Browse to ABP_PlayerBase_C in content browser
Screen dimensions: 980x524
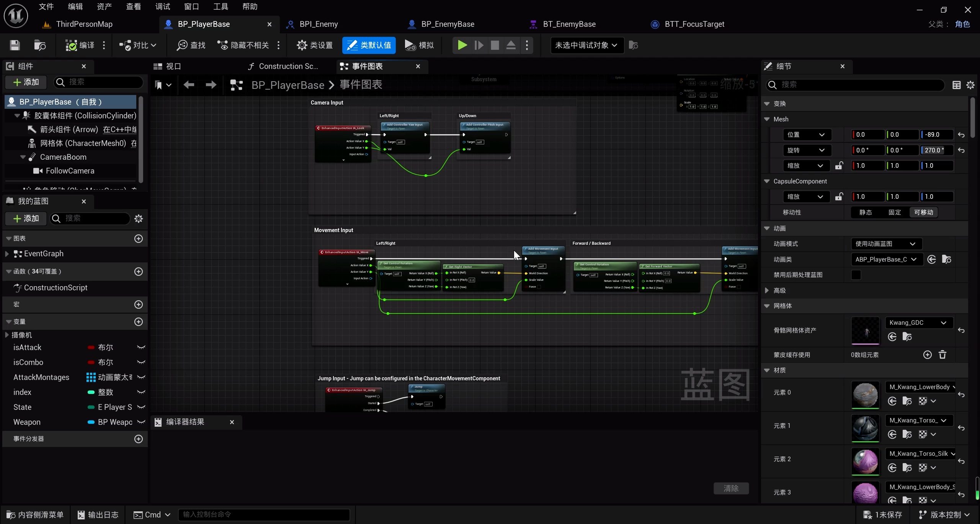[x=946, y=259]
